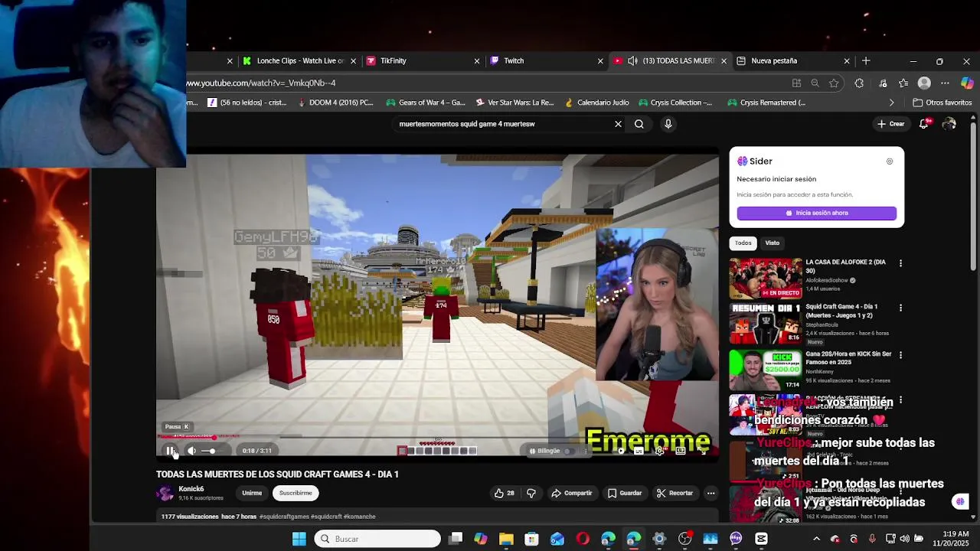
Task: Toggle the video player subtitles icon
Action: click(x=640, y=451)
